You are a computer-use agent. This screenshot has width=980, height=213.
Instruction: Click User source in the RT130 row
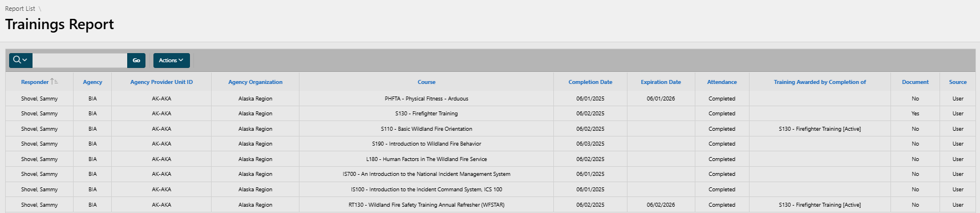coord(958,205)
